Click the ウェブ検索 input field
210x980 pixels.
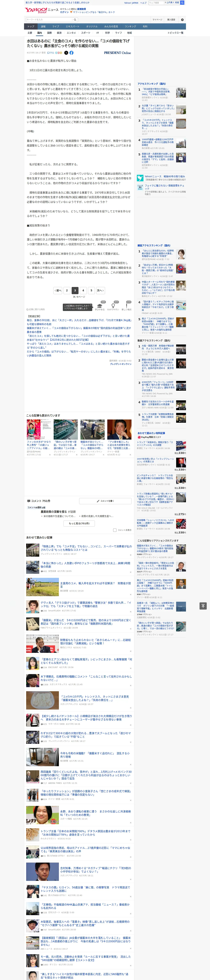[x=156, y=3]
